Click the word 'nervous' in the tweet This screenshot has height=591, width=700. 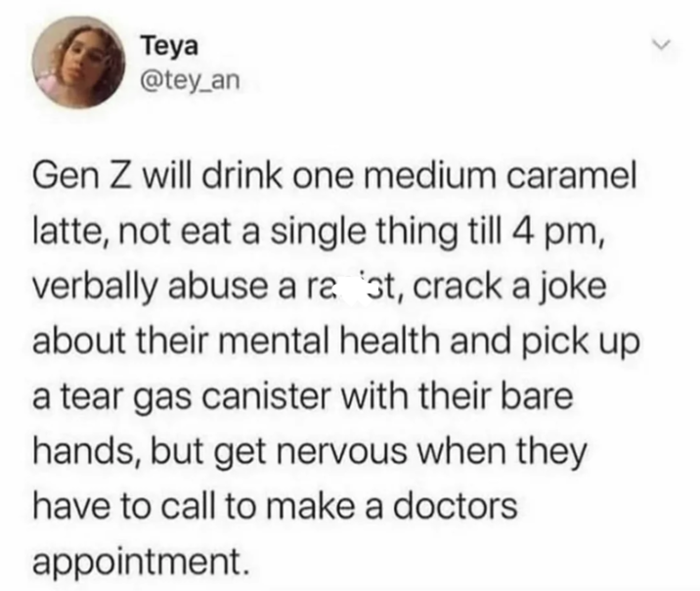click(343, 452)
